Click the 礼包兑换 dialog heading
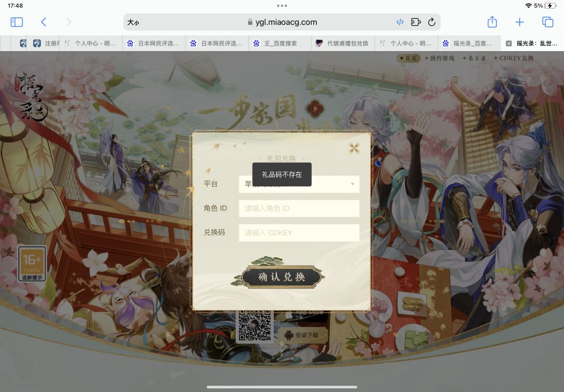564x392 pixels. tap(281, 158)
